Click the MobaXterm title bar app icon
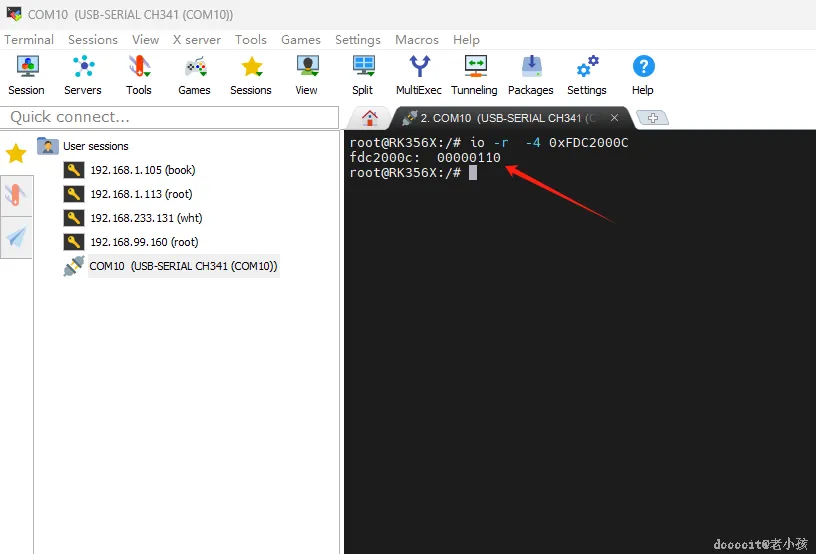The image size is (816, 554). 14,14
